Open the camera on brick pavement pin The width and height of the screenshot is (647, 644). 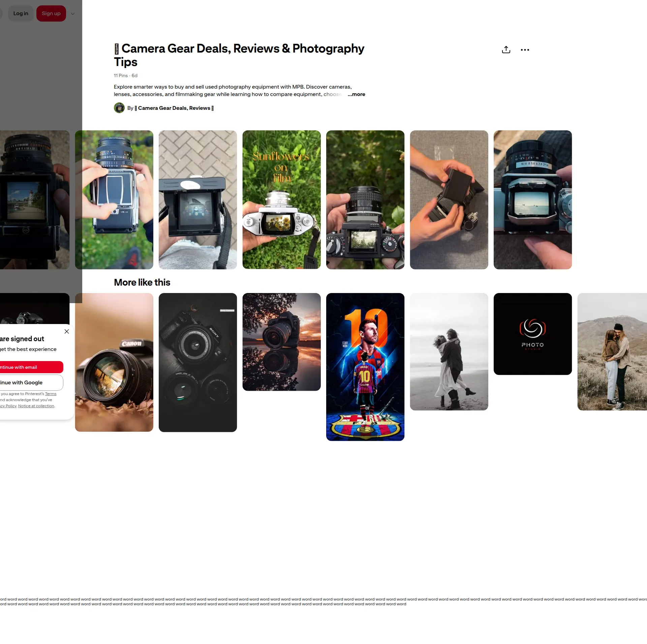(x=198, y=200)
